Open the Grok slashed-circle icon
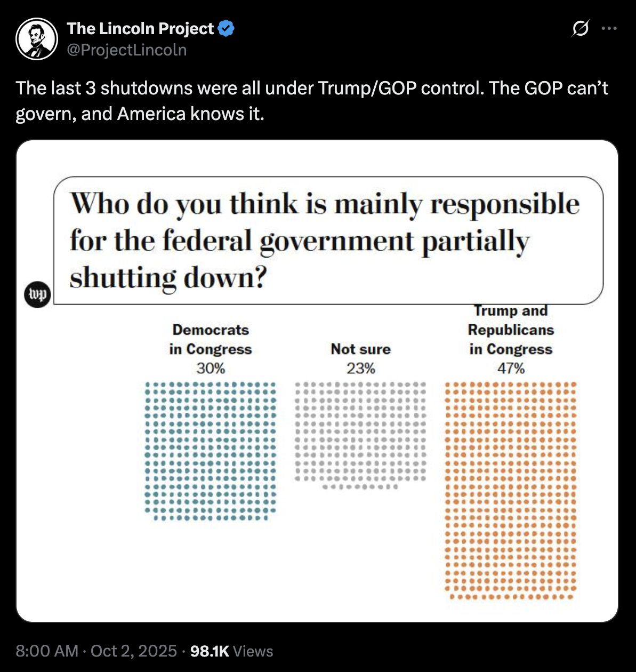The width and height of the screenshot is (636, 672). click(580, 29)
